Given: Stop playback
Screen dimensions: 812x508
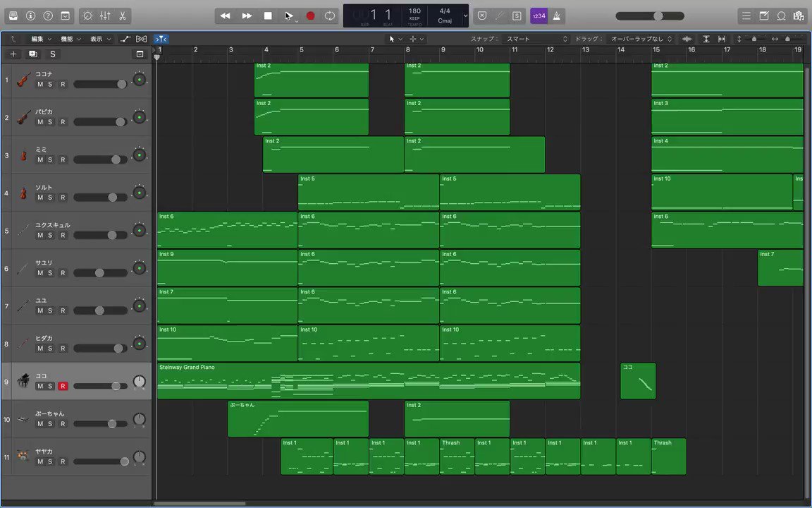Looking at the screenshot, I should click(x=268, y=16).
